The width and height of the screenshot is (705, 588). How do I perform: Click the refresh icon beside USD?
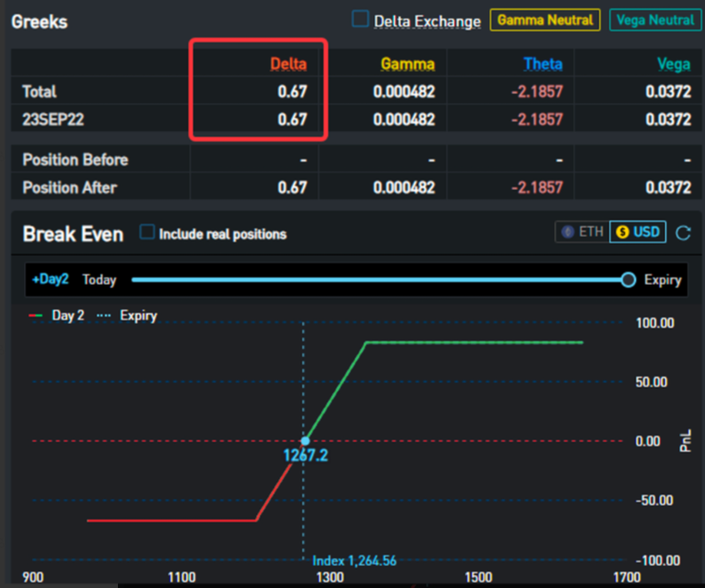coord(683,233)
